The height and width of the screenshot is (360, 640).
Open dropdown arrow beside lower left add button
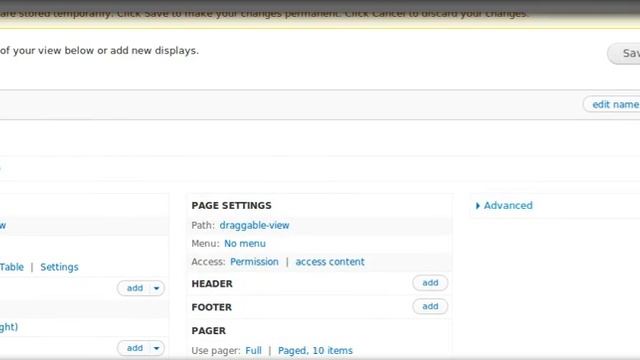156,348
